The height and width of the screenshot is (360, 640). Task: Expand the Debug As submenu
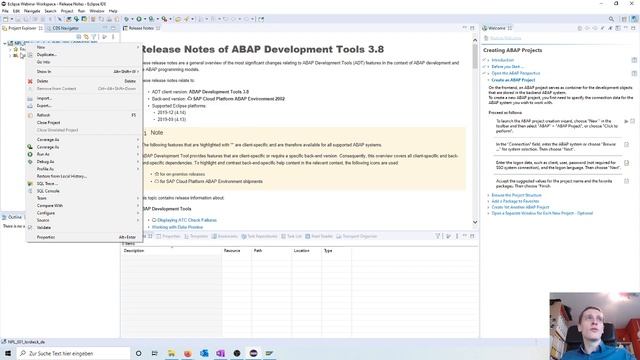pyautogui.click(x=84, y=162)
